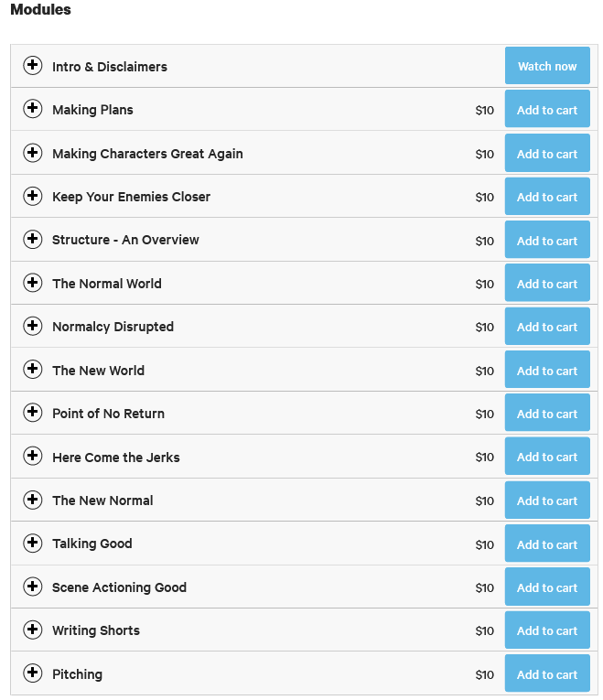Expand Normalcy Disrupted module details
The image size is (603, 700).
pos(33,326)
